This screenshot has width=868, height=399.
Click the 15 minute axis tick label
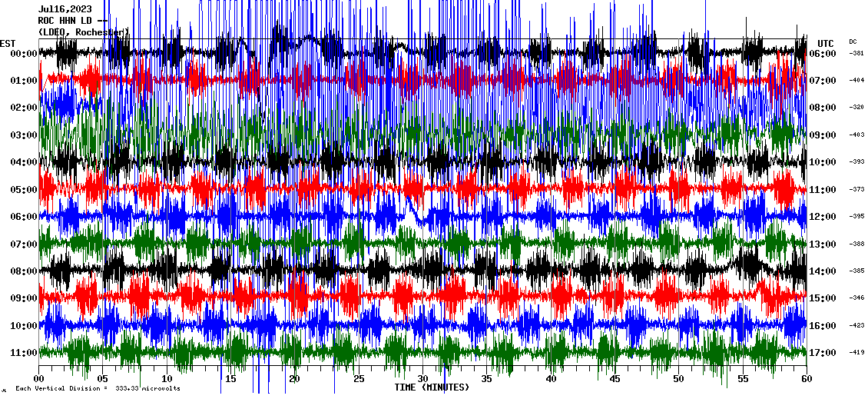(230, 378)
